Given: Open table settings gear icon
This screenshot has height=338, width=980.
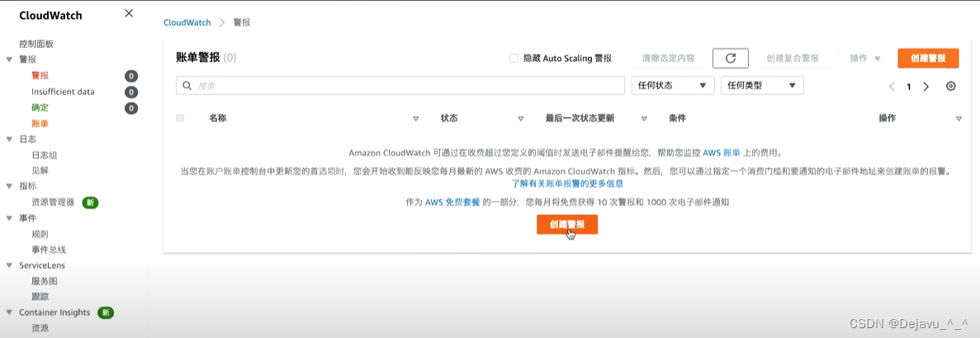Looking at the screenshot, I should [950, 87].
